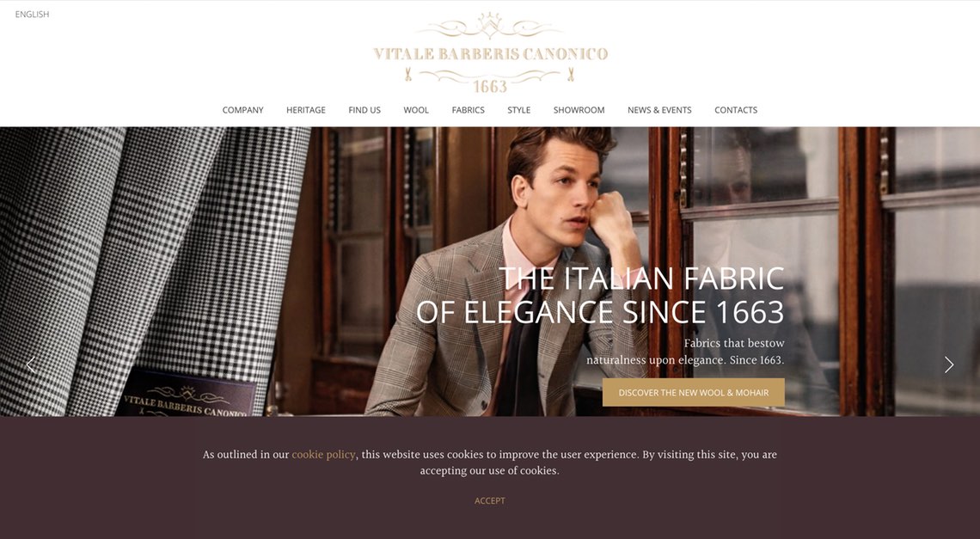The width and height of the screenshot is (980, 539).
Task: Open the Fabrics menu
Action: coord(469,109)
